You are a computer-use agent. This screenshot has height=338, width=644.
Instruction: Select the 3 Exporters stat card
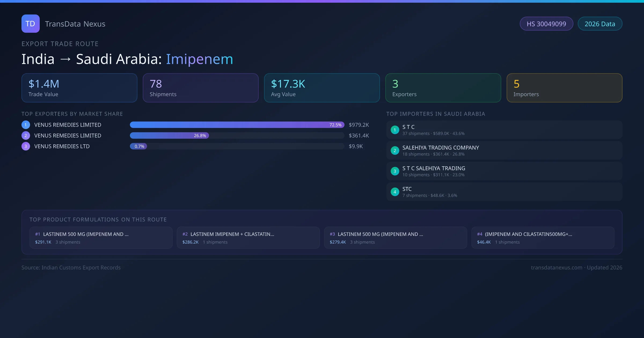443,88
